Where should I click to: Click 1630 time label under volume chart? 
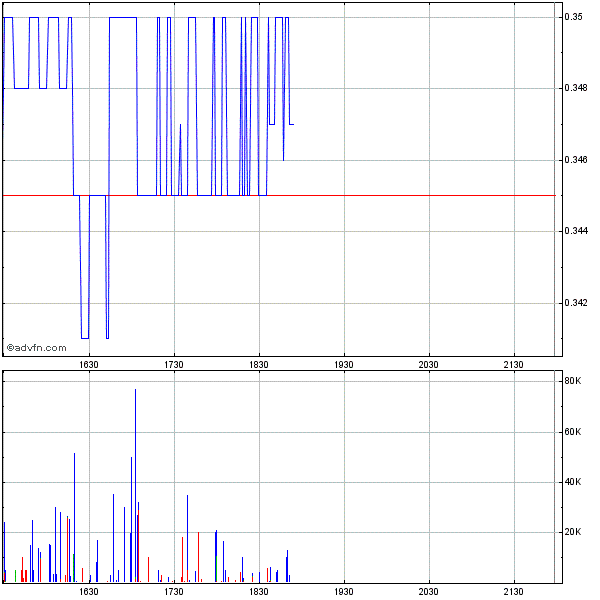[x=89, y=592]
